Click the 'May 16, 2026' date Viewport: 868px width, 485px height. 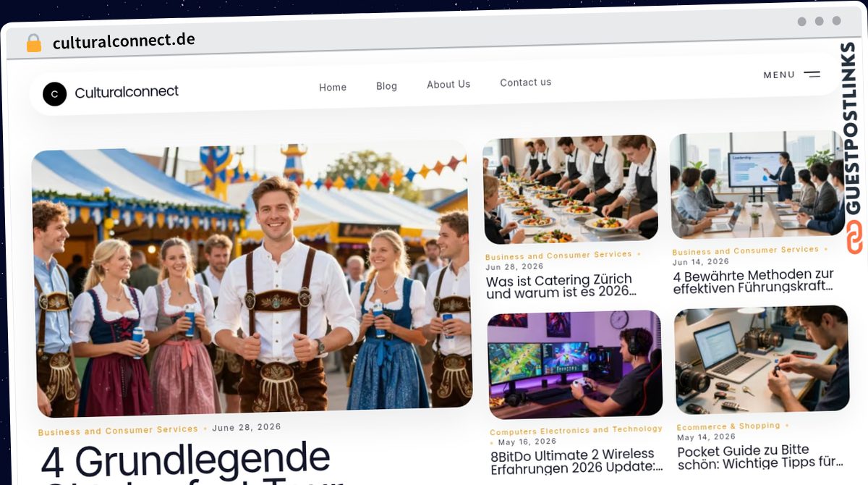click(x=527, y=442)
